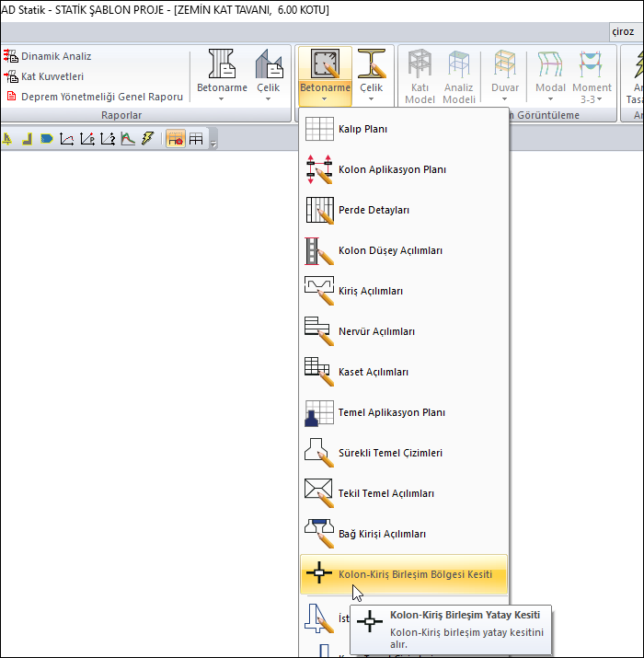Click Çelik drawings I-beam icon
The width and height of the screenshot is (644, 658).
pos(372,63)
